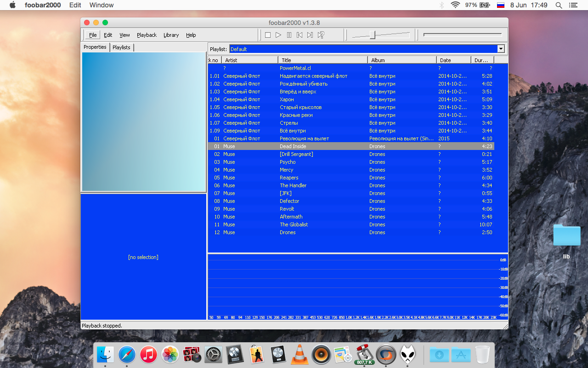Screen dimensions: 588x368
Task: Select the track "Dead Inside"
Action: pyautogui.click(x=351, y=146)
